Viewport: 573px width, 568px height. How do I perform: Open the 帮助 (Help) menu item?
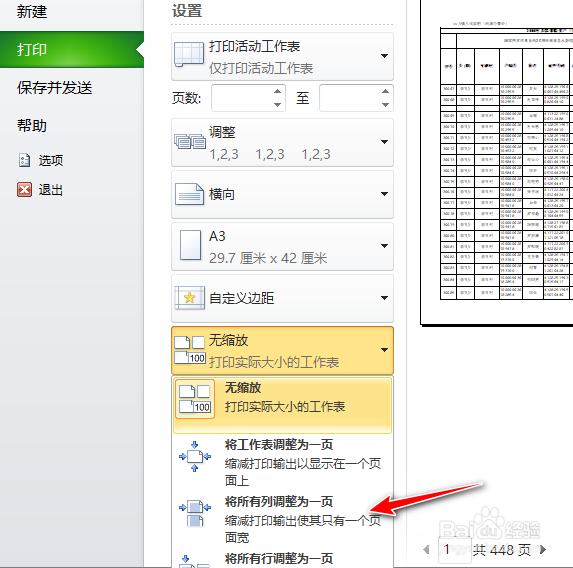[x=32, y=126]
